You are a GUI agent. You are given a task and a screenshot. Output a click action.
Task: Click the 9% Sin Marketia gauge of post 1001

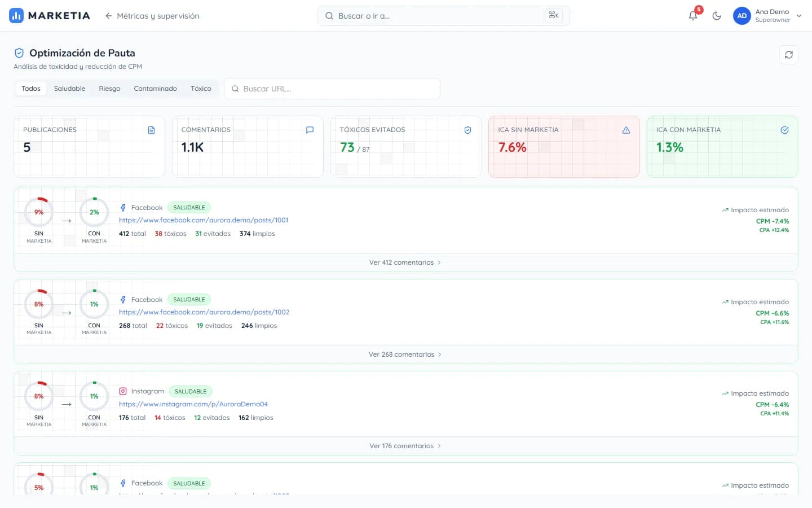click(x=39, y=212)
